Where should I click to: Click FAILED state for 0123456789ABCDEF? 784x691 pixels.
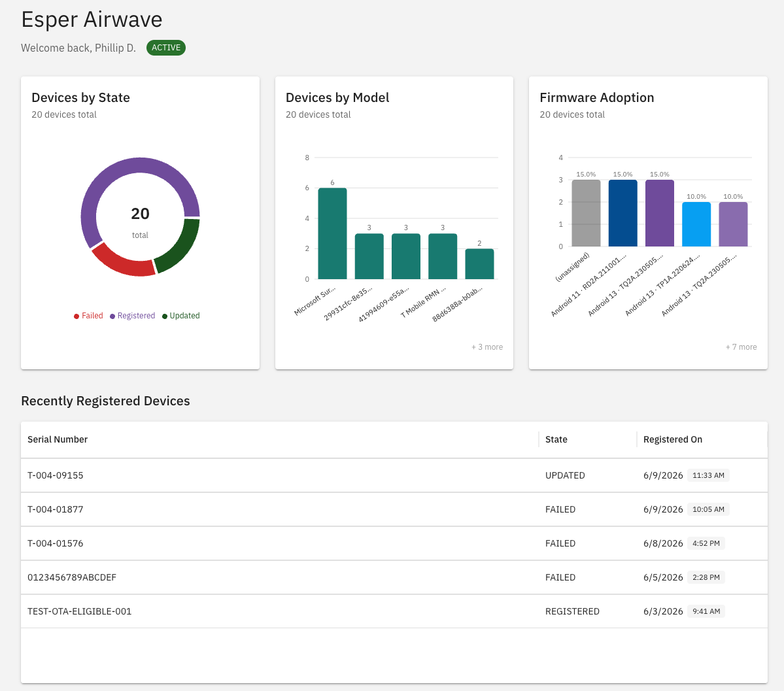560,577
